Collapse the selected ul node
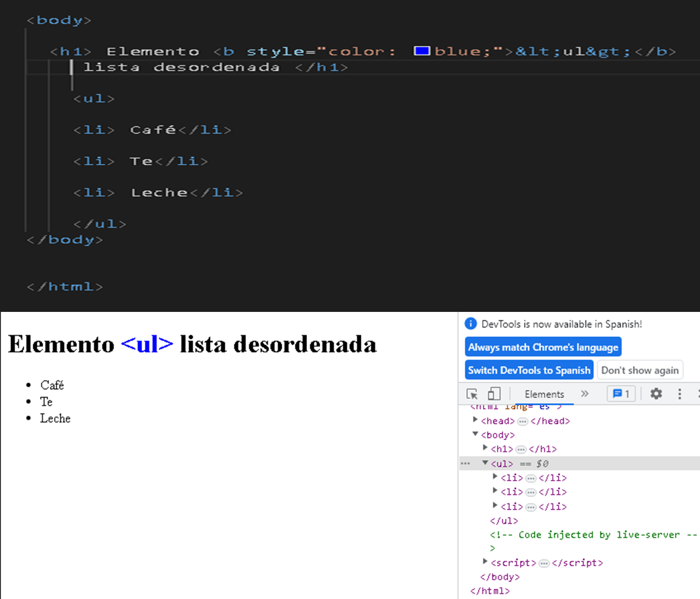Image resolution: width=700 pixels, height=599 pixels. click(485, 463)
